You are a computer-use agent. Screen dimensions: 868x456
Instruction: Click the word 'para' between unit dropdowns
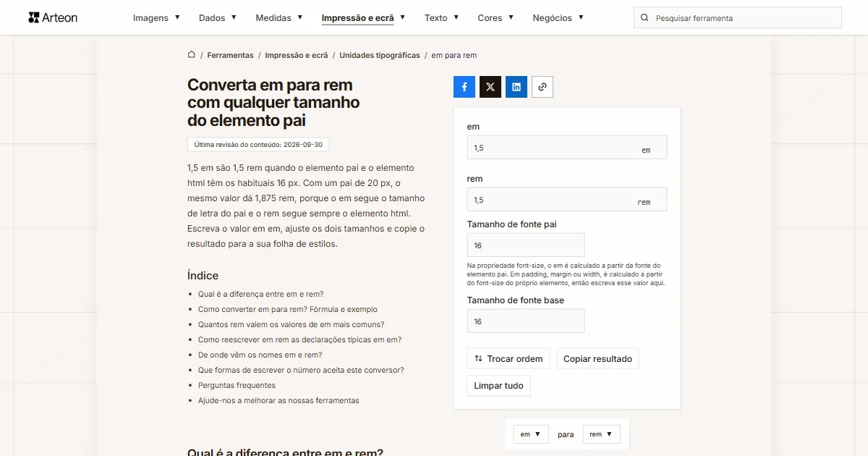pos(566,435)
